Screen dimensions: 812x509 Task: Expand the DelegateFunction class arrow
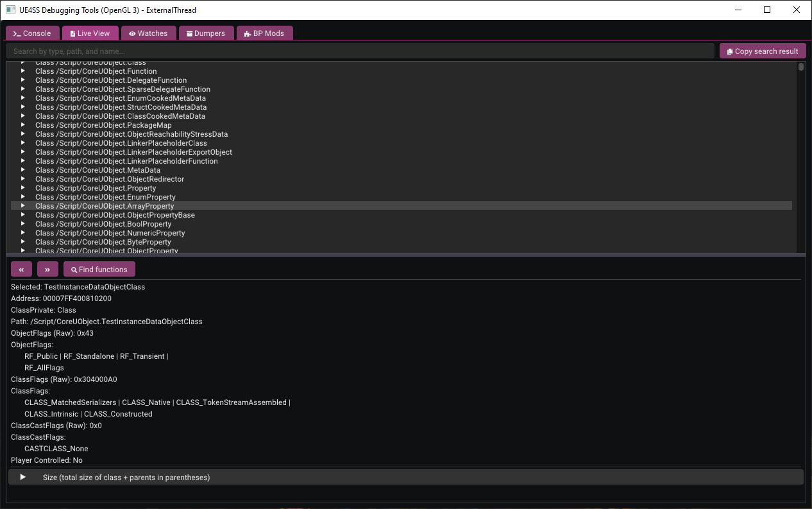[22, 80]
